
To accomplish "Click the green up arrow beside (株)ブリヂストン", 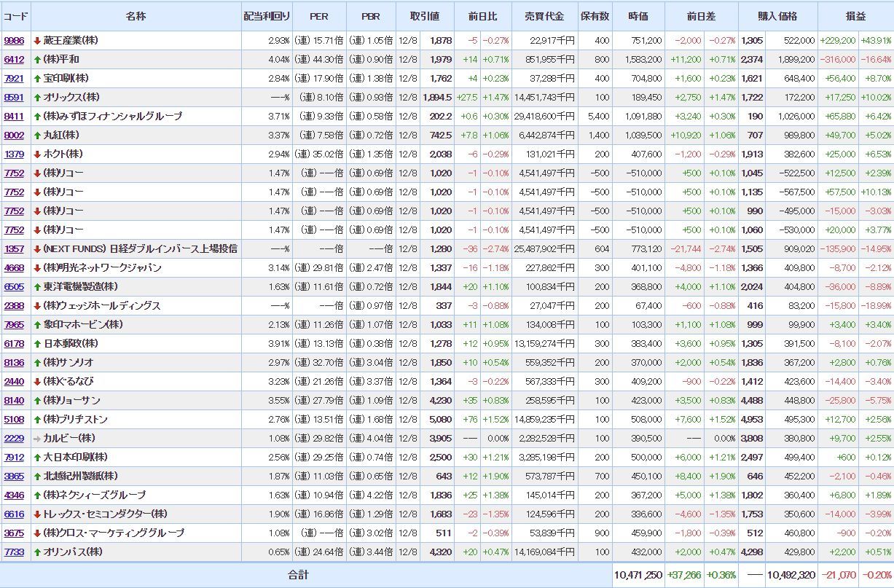I will click(x=37, y=420).
